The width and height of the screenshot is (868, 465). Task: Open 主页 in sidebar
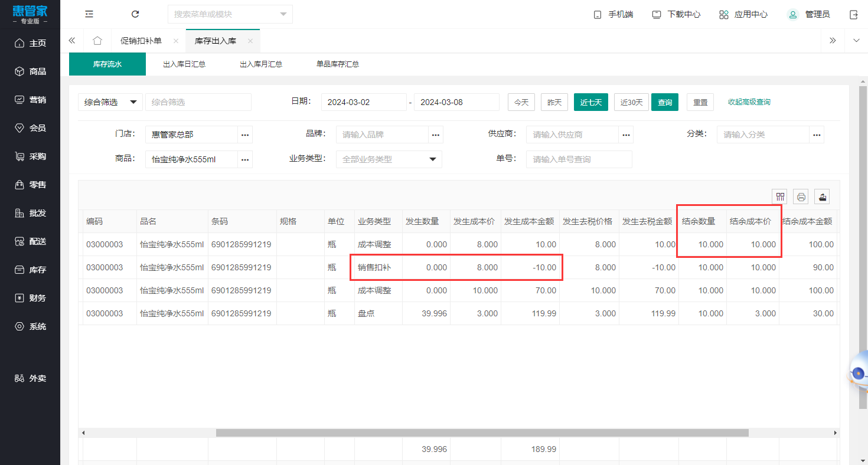tap(30, 43)
